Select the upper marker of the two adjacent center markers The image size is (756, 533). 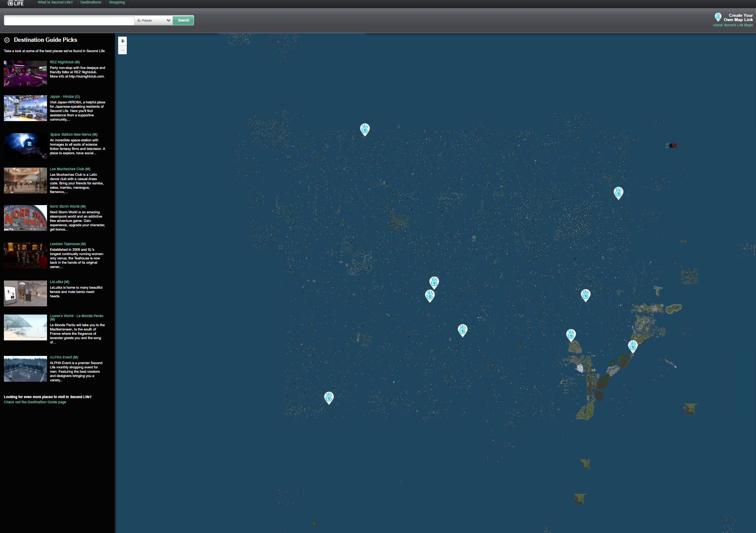click(434, 283)
